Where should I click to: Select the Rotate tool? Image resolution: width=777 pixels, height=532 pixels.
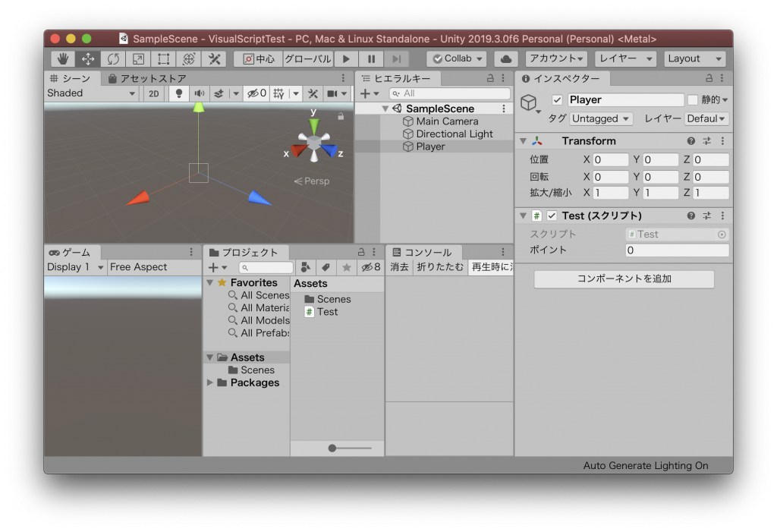[x=113, y=59]
